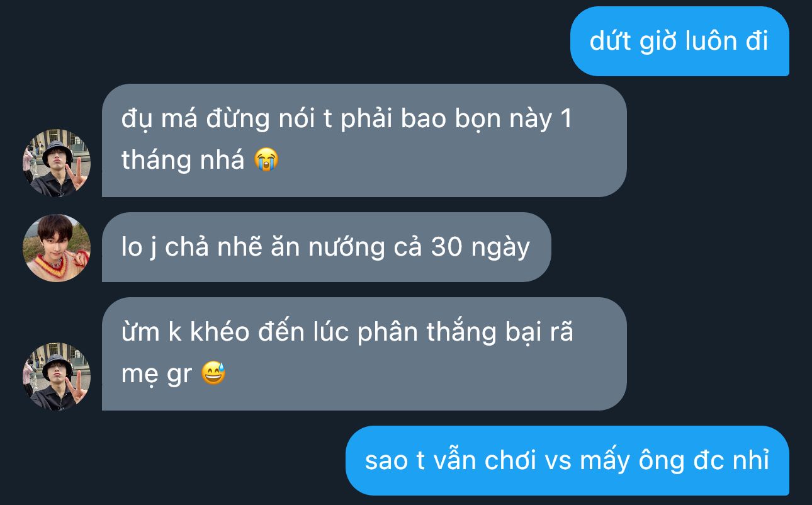The height and width of the screenshot is (505, 812).
Task: Click the text "mẹ gr" in the third grey bubble
Action: (x=157, y=375)
